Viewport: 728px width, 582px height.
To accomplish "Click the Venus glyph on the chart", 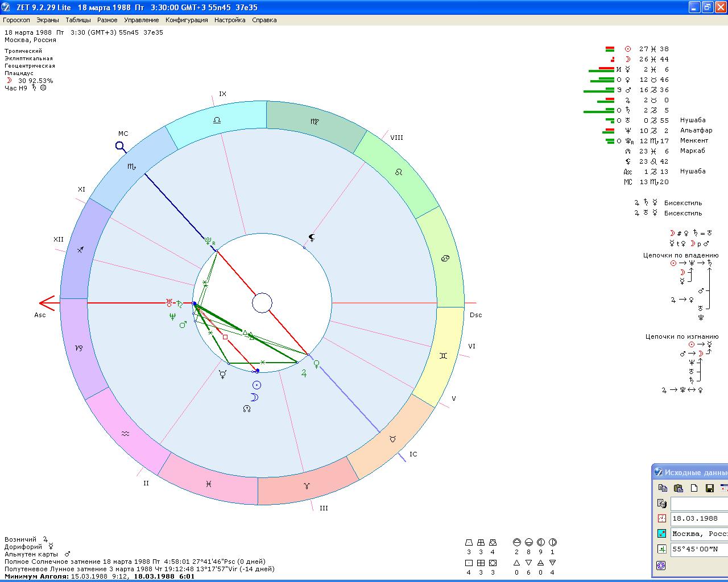I will point(317,363).
